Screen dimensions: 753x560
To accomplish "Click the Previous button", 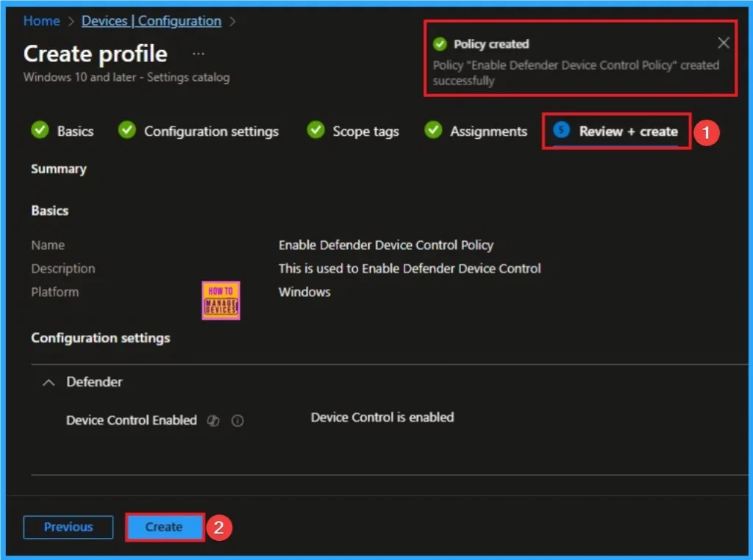I will click(x=68, y=527).
